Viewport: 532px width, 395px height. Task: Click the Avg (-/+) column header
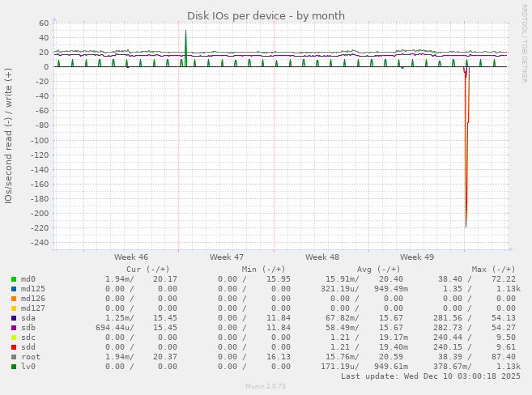tap(378, 270)
